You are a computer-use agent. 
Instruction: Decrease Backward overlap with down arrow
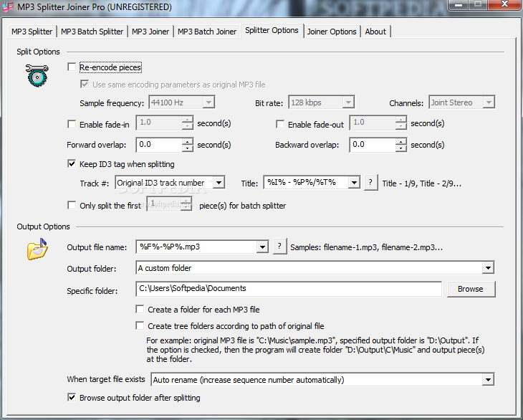[401, 148]
